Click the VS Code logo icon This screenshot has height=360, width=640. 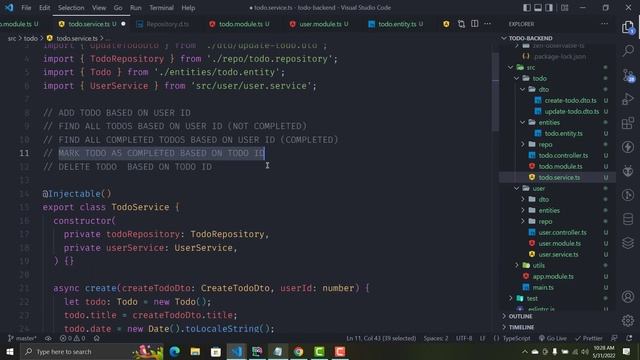[x=9, y=8]
